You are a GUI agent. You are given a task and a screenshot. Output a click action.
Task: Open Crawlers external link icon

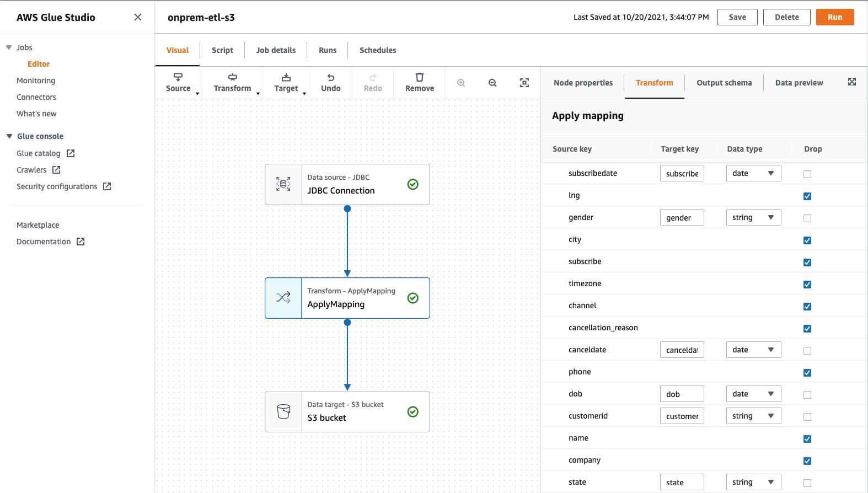pyautogui.click(x=56, y=170)
